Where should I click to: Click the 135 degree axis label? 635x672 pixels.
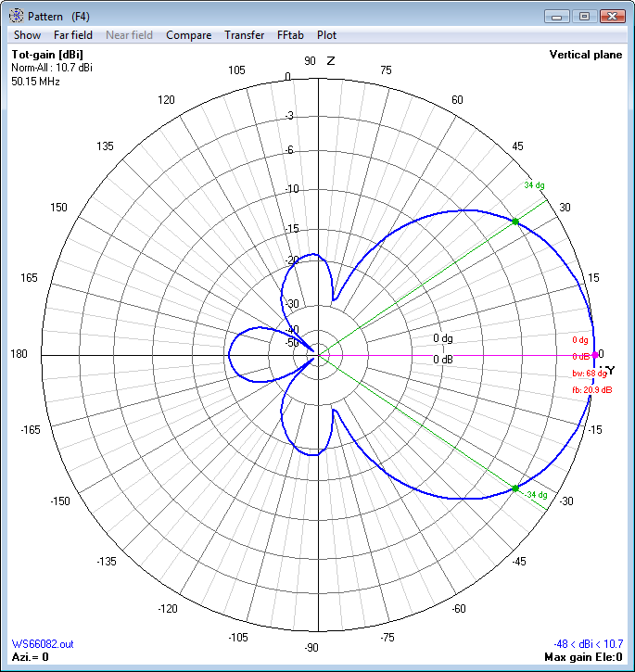pyautogui.click(x=105, y=146)
